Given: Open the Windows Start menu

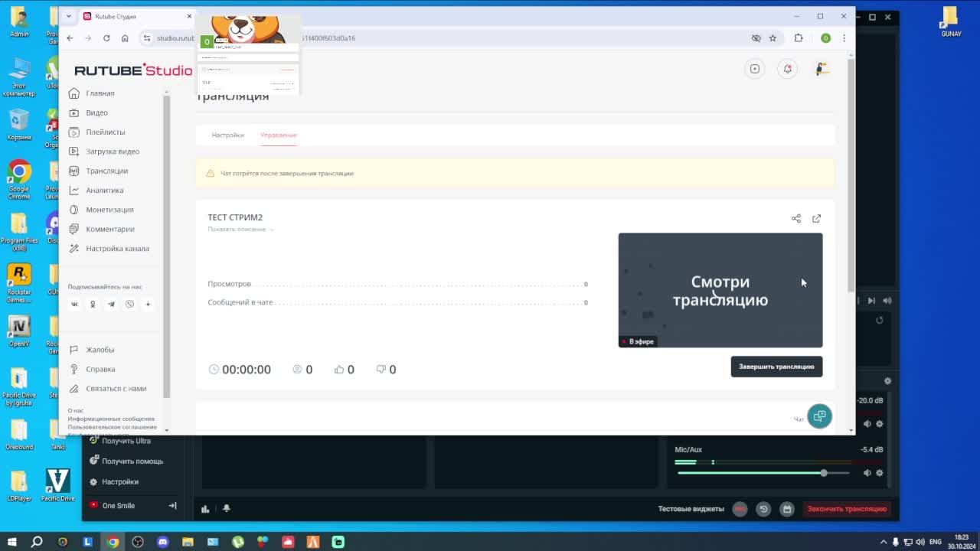Looking at the screenshot, I should tap(11, 542).
